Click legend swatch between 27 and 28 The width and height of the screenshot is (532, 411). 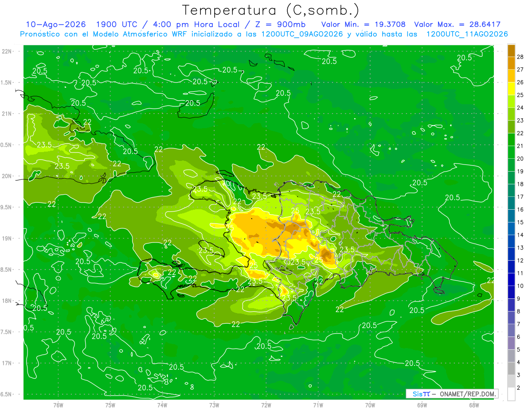[511, 63]
